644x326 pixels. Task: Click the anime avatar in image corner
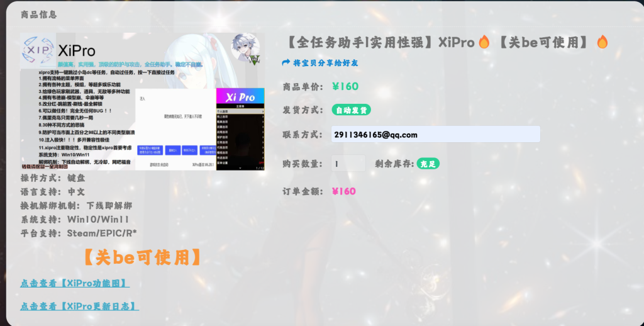(246, 48)
